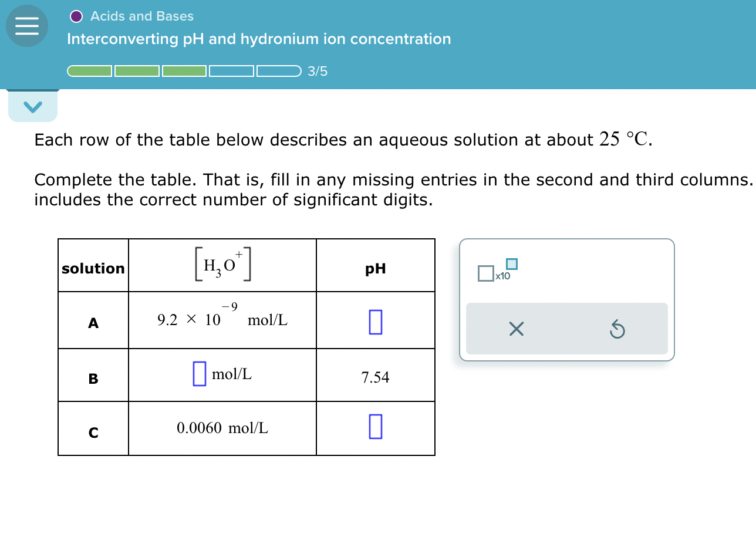This screenshot has height=534, width=756.
Task: Clear your answer with the X icon
Action: 515,329
